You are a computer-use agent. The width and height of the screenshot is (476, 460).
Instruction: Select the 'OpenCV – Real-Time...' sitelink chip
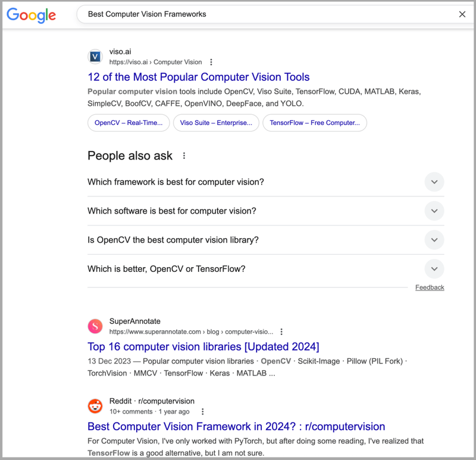(129, 123)
